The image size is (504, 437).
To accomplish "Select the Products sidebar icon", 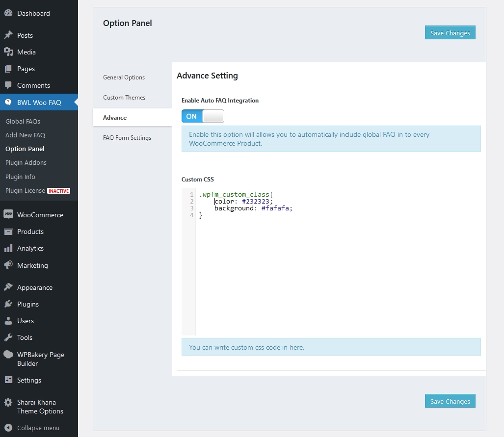I will (9, 231).
